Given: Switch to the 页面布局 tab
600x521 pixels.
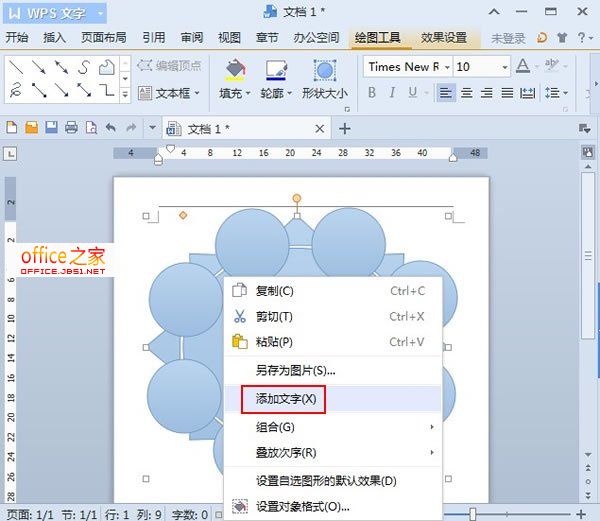Looking at the screenshot, I should point(104,37).
